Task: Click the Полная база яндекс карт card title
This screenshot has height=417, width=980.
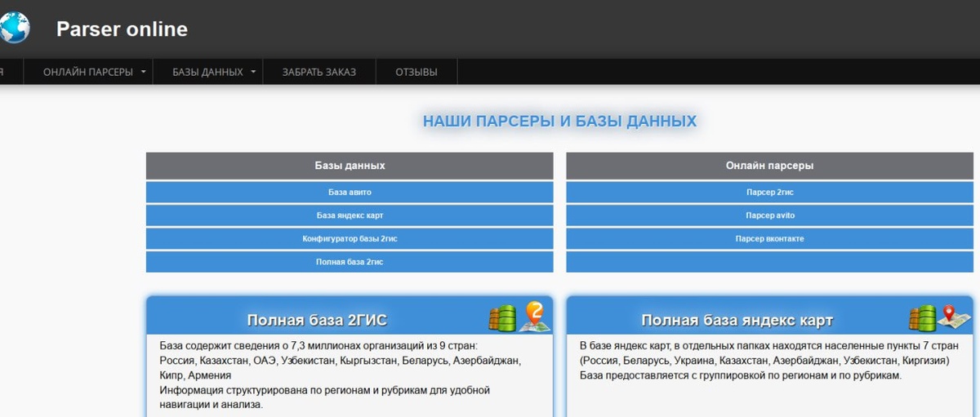Action: [737, 320]
